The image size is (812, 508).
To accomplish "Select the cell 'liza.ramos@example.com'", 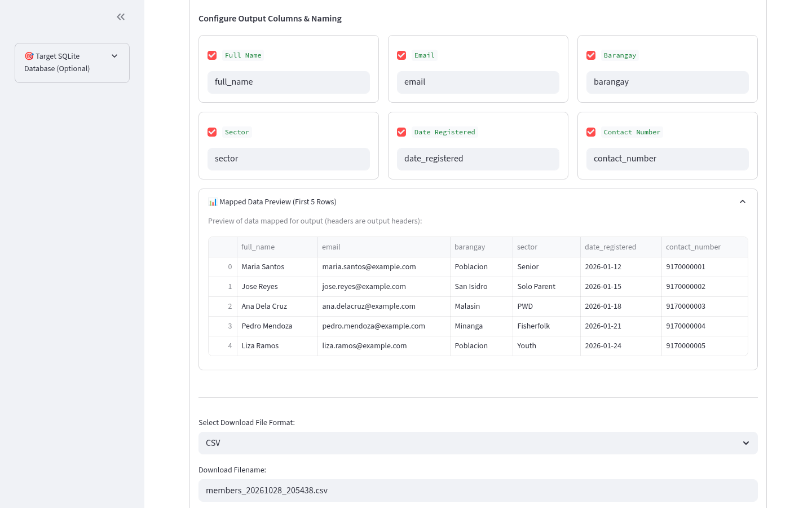I will pyautogui.click(x=384, y=346).
